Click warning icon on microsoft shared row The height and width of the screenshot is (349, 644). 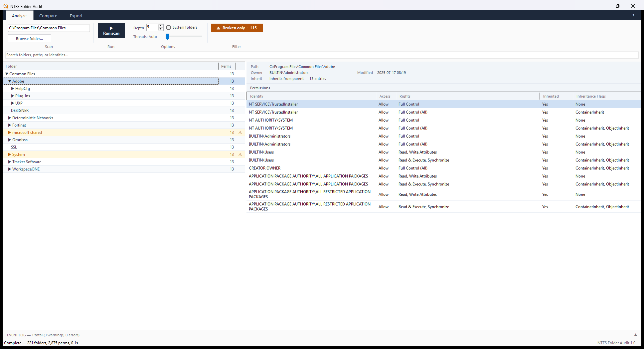pyautogui.click(x=240, y=133)
